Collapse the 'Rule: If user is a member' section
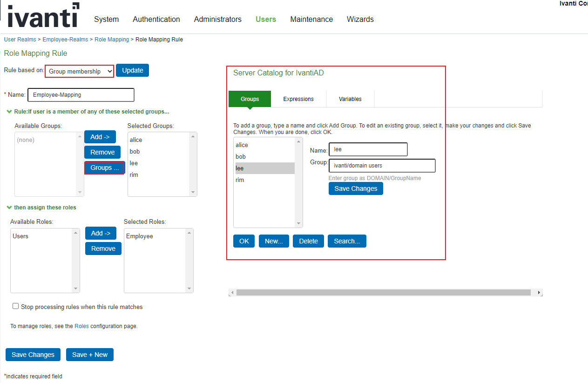This screenshot has height=383, width=588. point(9,112)
